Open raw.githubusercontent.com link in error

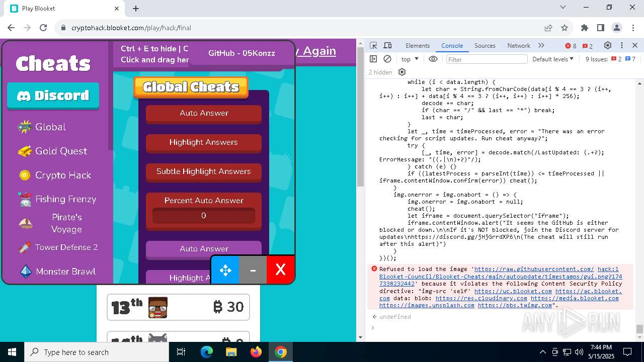pyautogui.click(x=534, y=269)
